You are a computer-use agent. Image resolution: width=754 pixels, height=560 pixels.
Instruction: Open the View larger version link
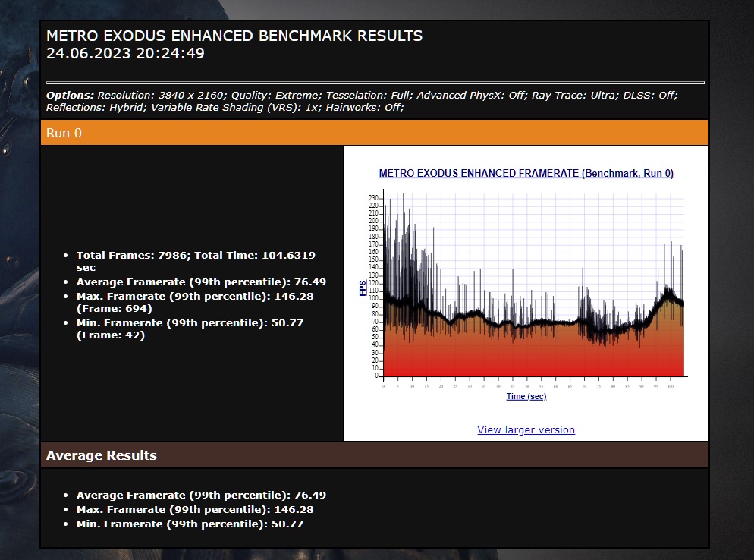tap(526, 430)
